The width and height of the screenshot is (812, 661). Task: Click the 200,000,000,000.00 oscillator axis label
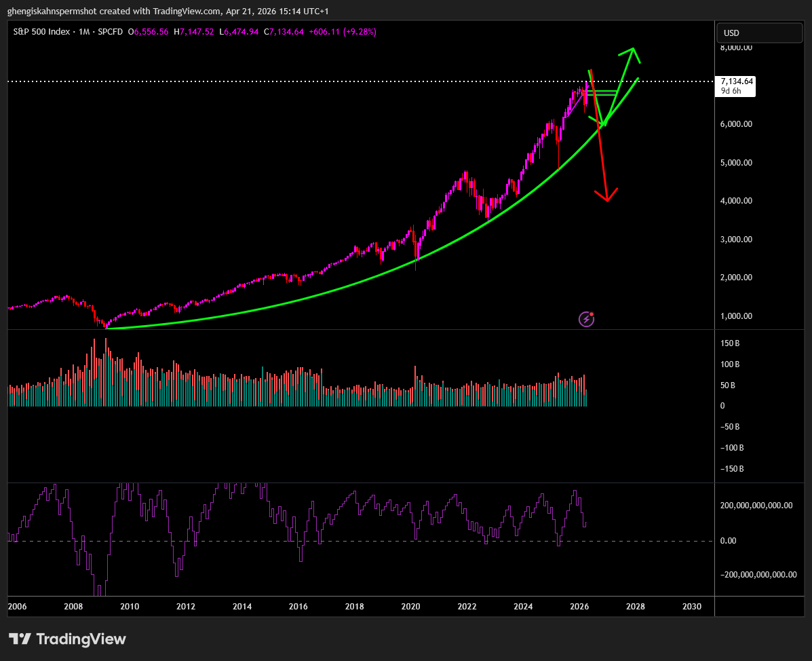tap(756, 506)
